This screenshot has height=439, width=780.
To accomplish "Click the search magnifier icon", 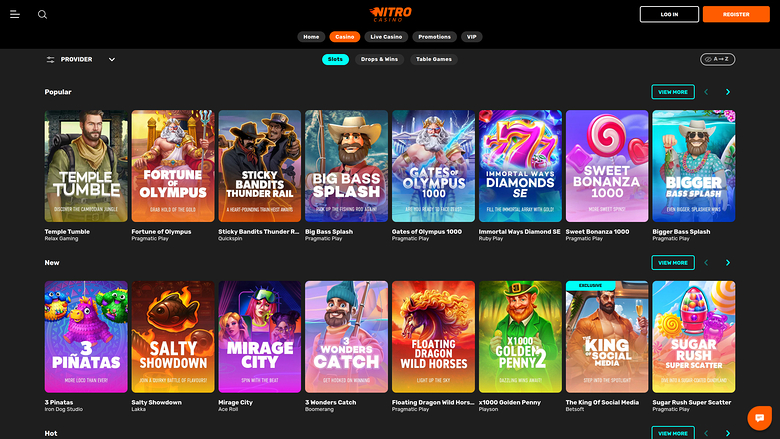I will (42, 14).
